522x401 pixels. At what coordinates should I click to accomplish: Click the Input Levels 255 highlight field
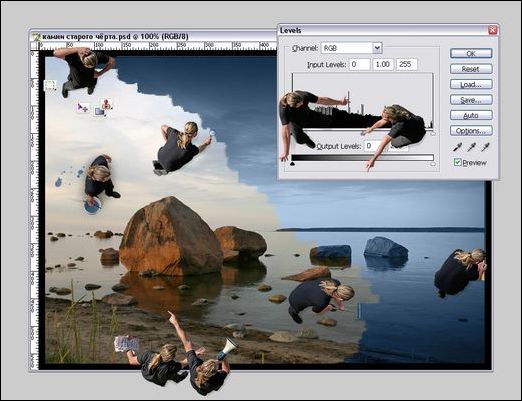point(406,64)
